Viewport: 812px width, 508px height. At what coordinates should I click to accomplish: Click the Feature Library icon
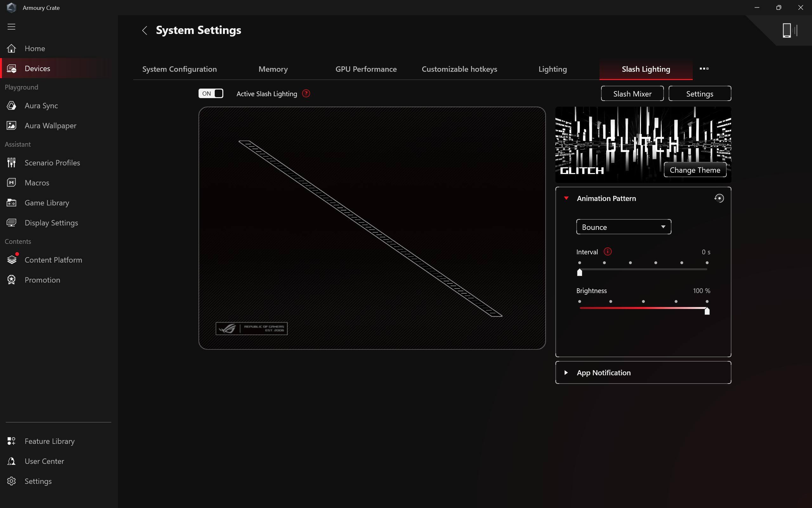[11, 441]
